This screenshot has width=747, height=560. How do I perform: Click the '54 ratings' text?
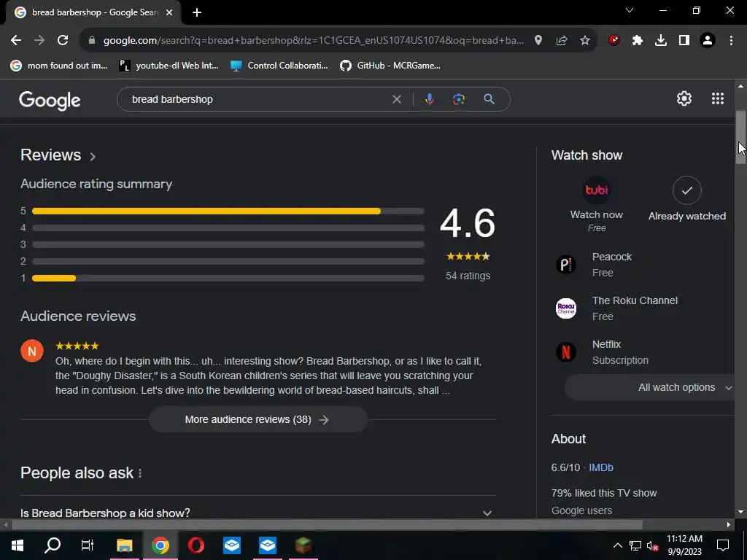point(468,276)
